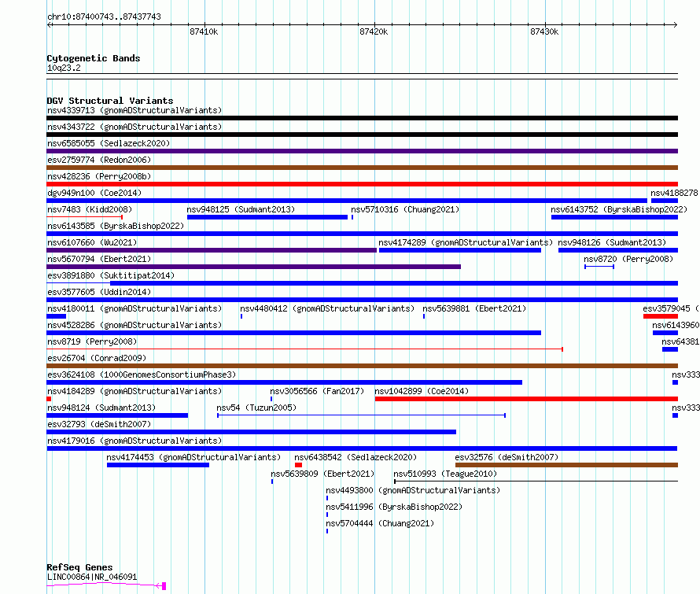
Task: Select nsv3056566 (Fan2017) label
Action: pos(317,391)
